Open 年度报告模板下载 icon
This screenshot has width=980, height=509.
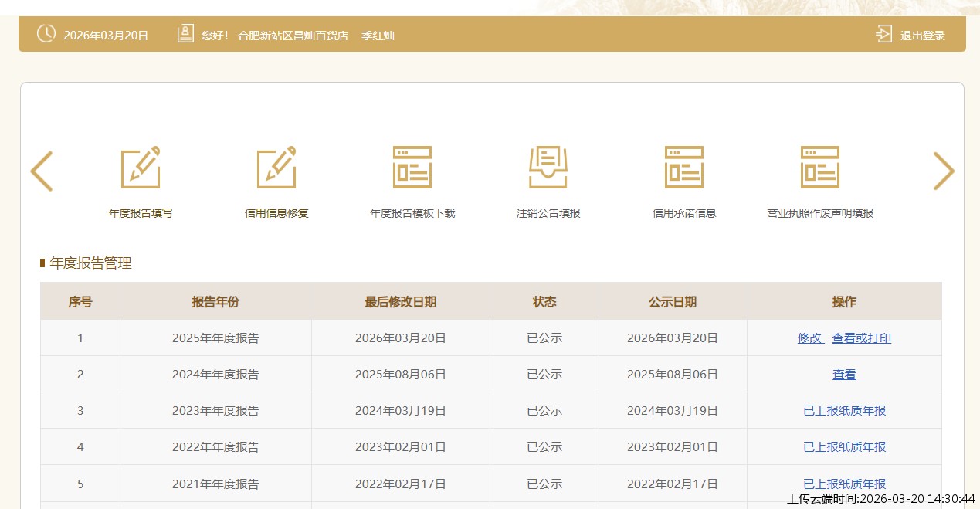(x=412, y=168)
